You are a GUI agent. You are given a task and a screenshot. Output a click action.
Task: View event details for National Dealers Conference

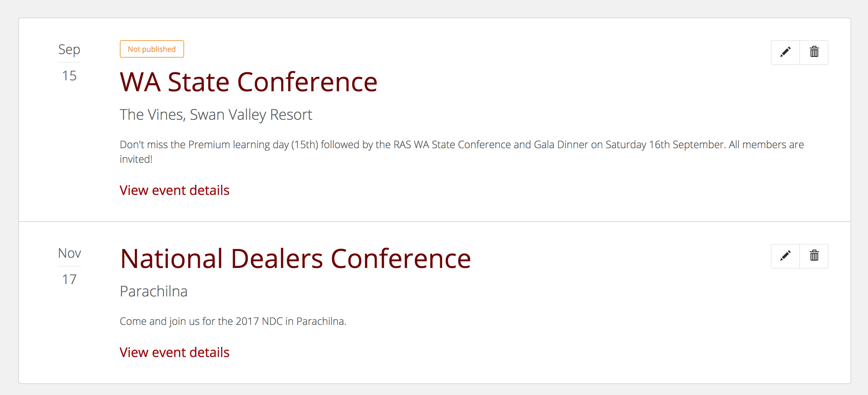tap(174, 352)
